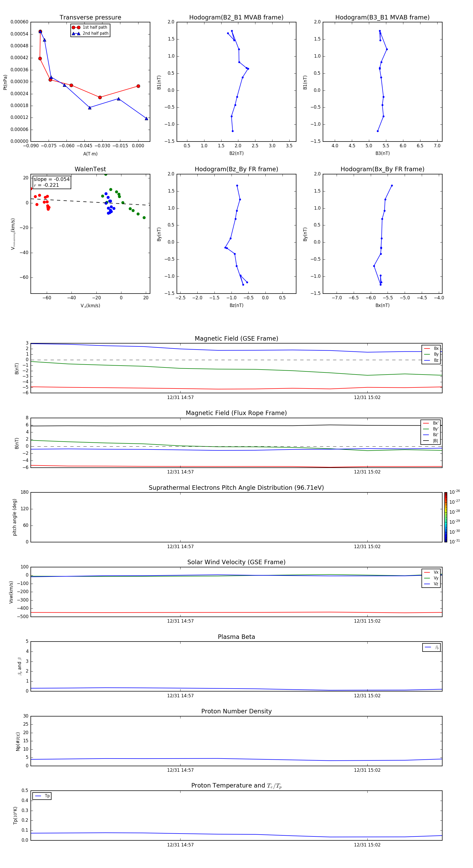473x868 pixels.
Task: Click the Bz legend entry in GSE plot
Action: click(431, 360)
